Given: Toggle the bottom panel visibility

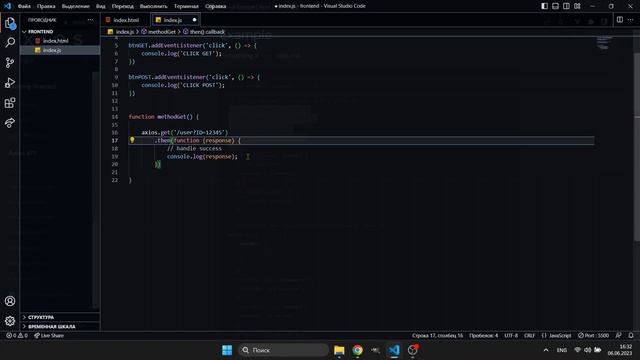Looking at the screenshot, I should click(x=556, y=6).
